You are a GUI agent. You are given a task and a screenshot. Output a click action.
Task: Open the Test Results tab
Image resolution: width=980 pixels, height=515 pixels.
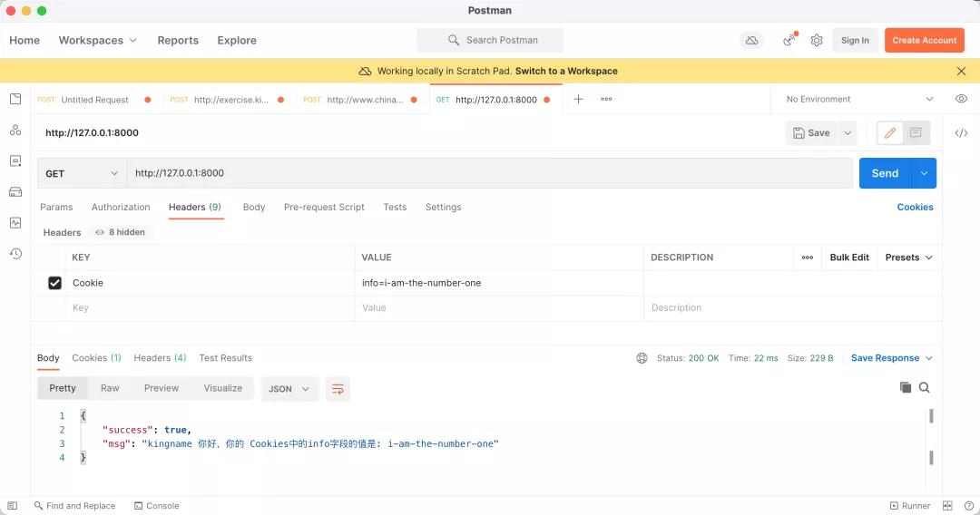tap(226, 358)
